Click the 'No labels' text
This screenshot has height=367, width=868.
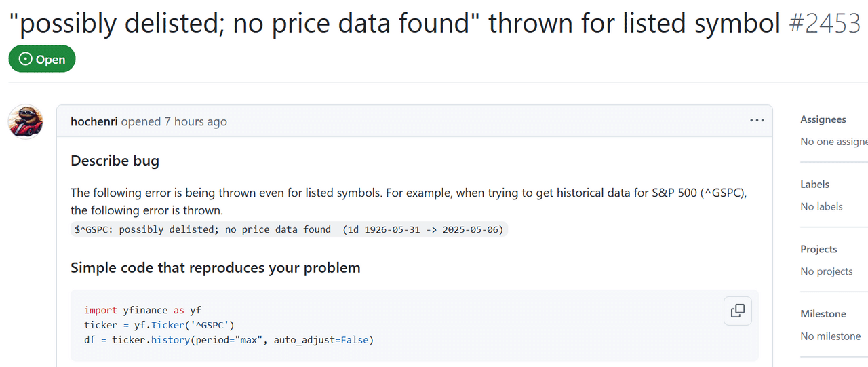click(821, 206)
